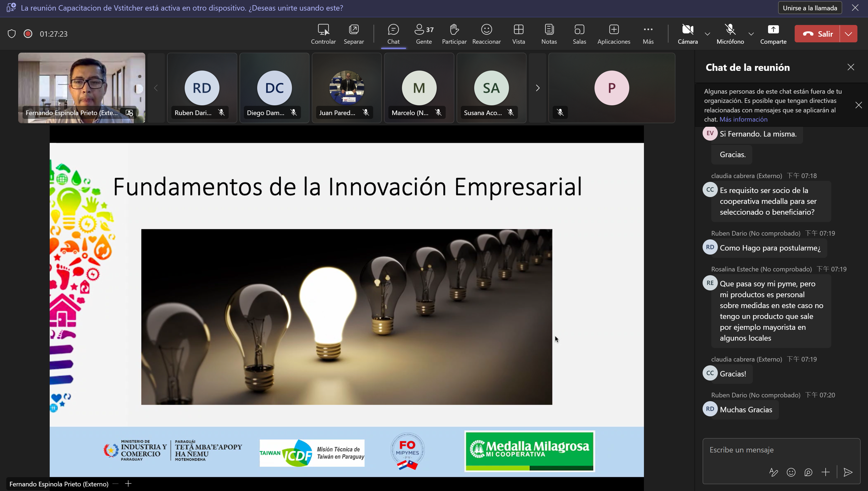Click the red recording indicator
Screen dimensions: 868x491
(x=28, y=34)
